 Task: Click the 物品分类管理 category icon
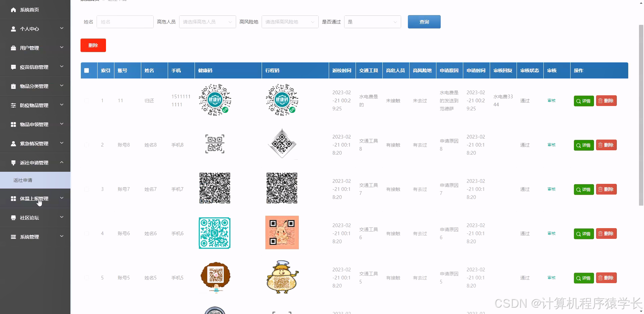coord(13,86)
